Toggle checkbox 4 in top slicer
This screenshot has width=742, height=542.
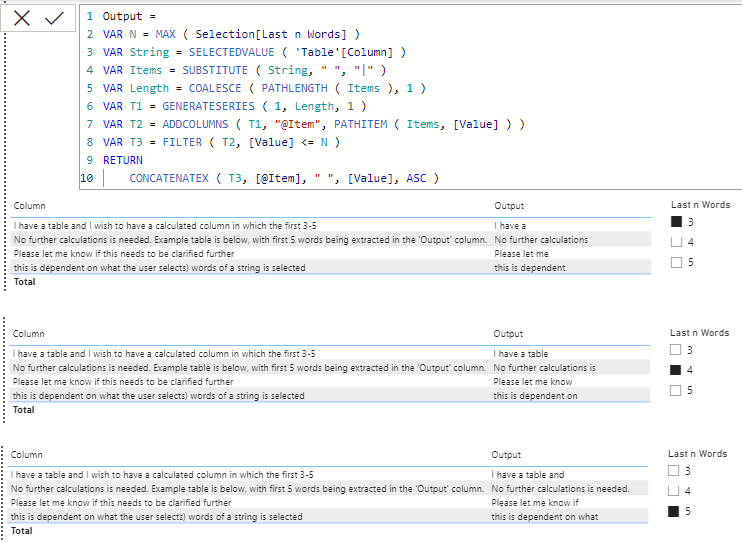[677, 242]
